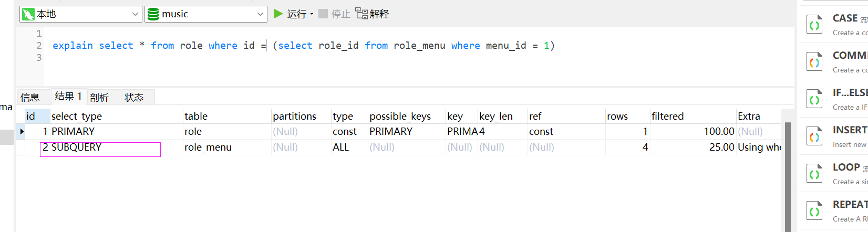The height and width of the screenshot is (232, 868).
Task: Click the SUBQUERY cell in row 2
Action: [77, 147]
